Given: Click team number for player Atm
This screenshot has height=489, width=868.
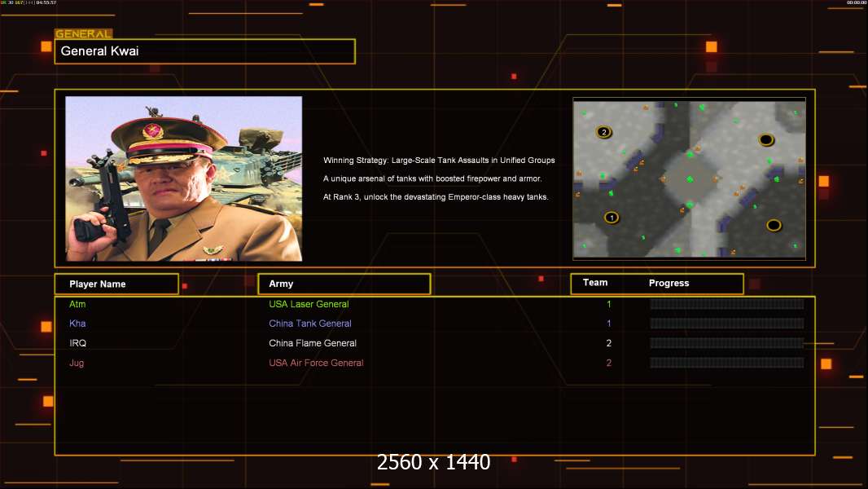Looking at the screenshot, I should (609, 304).
